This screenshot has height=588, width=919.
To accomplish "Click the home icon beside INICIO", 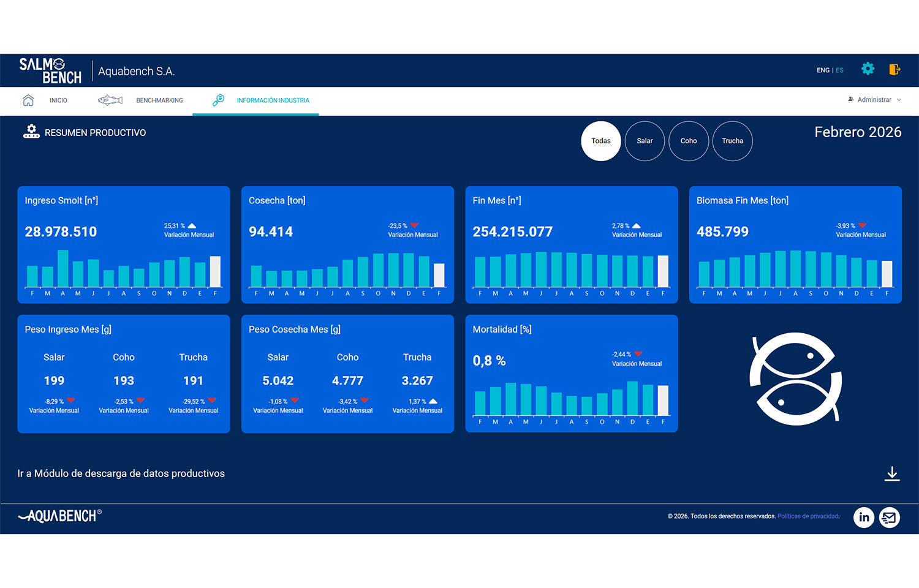I will 28,100.
